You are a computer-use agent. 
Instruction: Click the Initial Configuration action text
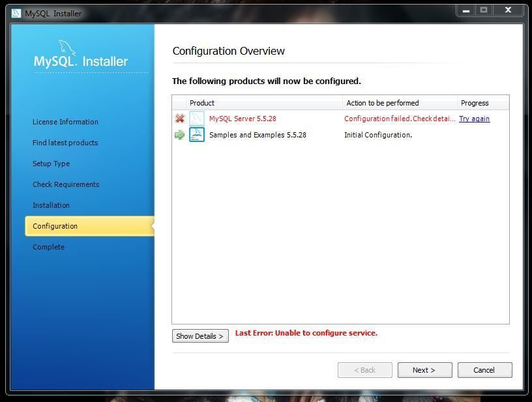point(378,135)
